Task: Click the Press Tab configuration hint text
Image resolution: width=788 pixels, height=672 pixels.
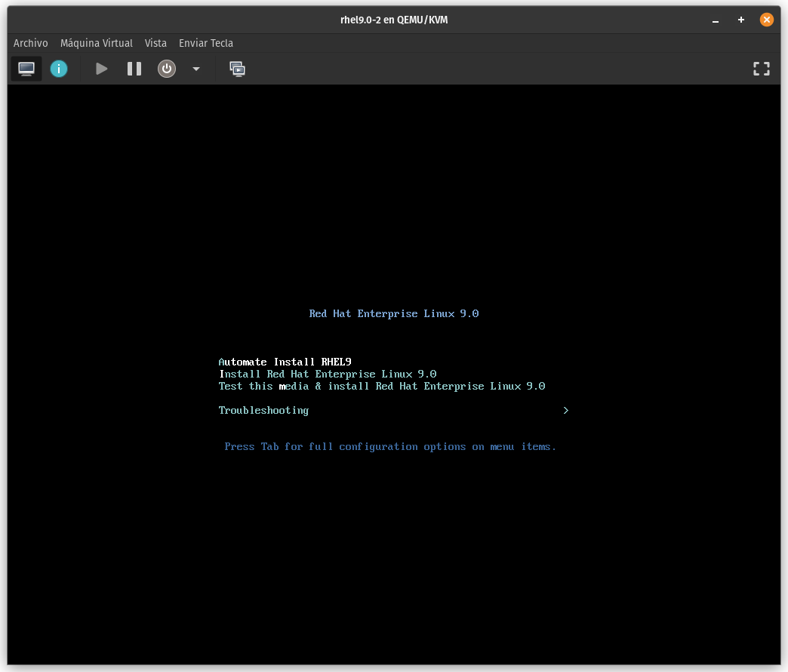Action: (x=390, y=447)
